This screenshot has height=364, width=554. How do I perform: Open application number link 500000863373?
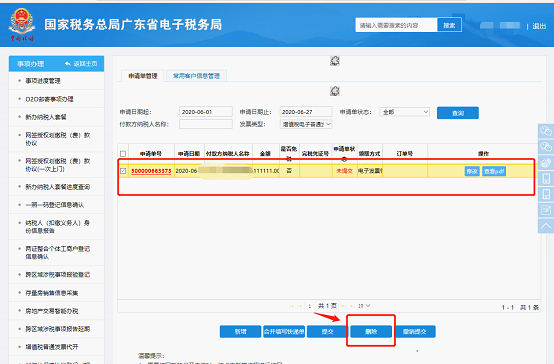(151, 171)
